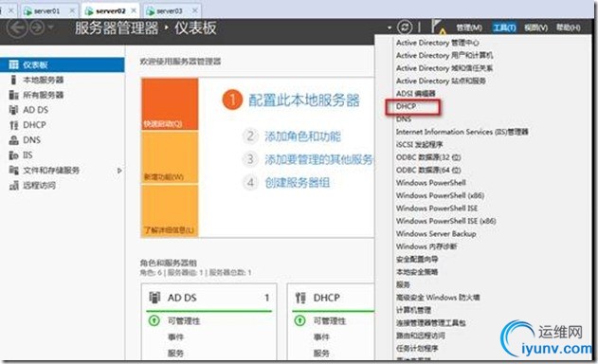Select the 了解详细信息(L) tile
Screen dimensions: 598x364
pyautogui.click(x=170, y=210)
